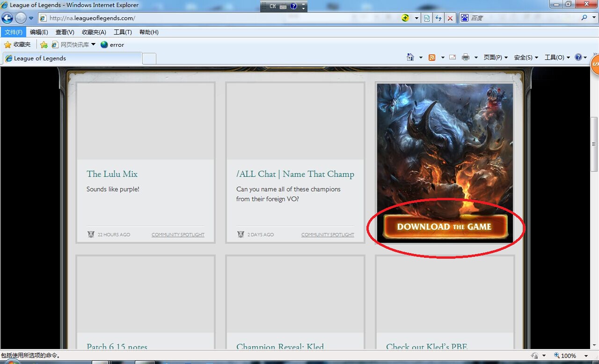
Task: Click COMMUNITY SPOTLIGHT link under Lulu Mix
Action: (x=178, y=235)
